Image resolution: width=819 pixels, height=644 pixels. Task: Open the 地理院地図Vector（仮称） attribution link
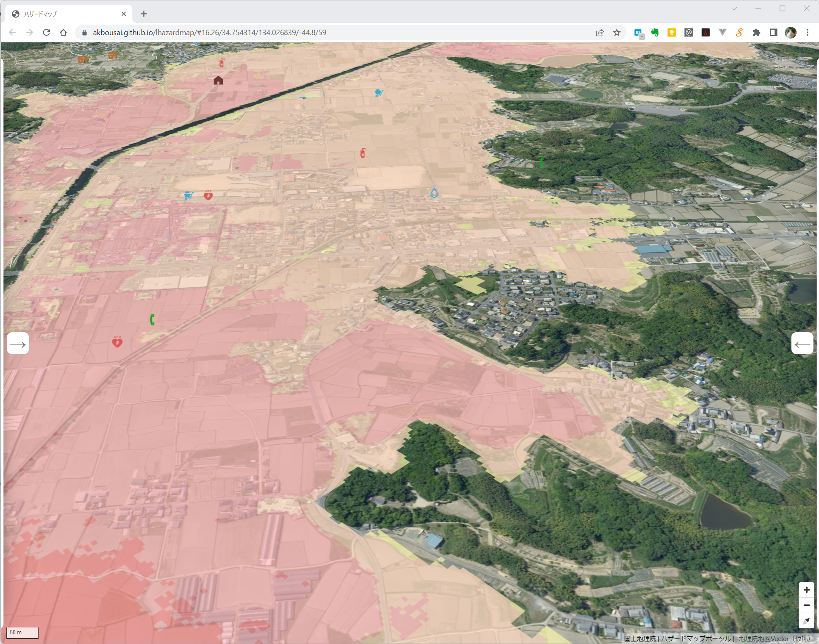[775, 638]
